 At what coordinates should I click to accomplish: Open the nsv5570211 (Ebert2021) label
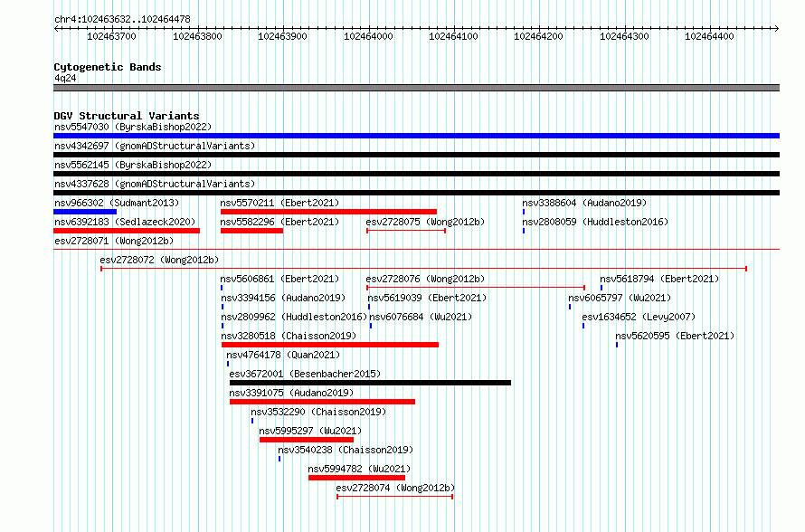tap(279, 203)
